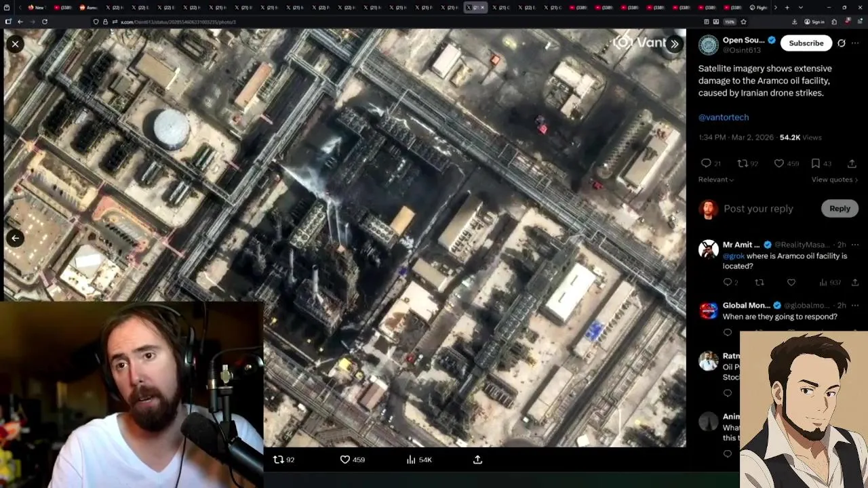Image resolution: width=868 pixels, height=488 pixels.
Task: Go to previous photo with left arrow
Action: tap(15, 238)
